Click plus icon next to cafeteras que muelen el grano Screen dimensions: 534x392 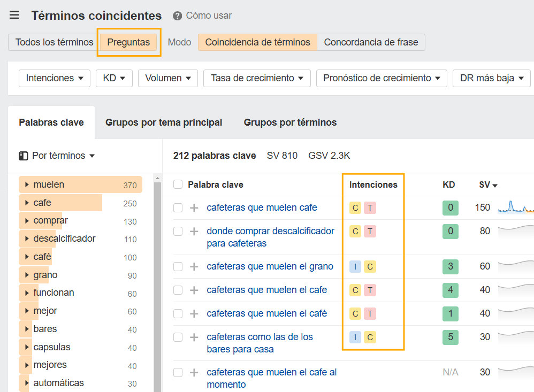(x=194, y=267)
